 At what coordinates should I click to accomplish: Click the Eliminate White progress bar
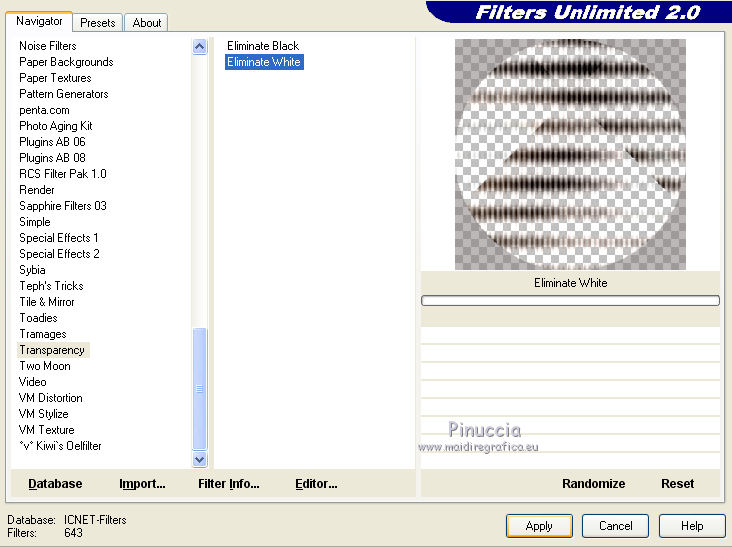[570, 301]
